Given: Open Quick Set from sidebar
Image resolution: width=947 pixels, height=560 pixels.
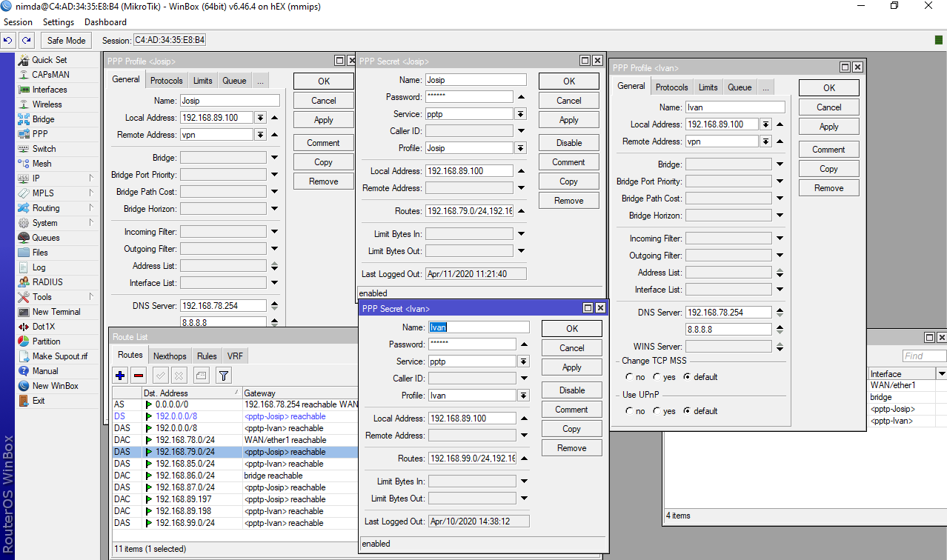Looking at the screenshot, I should [x=49, y=60].
